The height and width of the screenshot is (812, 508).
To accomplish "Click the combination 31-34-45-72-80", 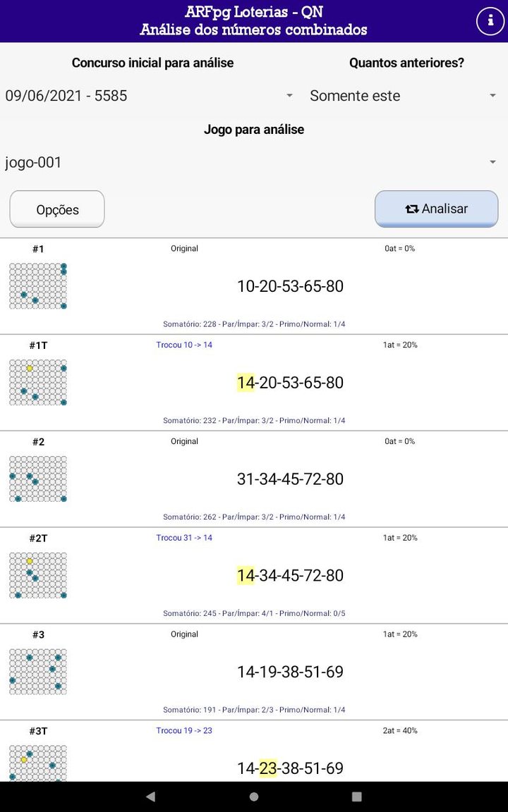I will [x=291, y=479].
